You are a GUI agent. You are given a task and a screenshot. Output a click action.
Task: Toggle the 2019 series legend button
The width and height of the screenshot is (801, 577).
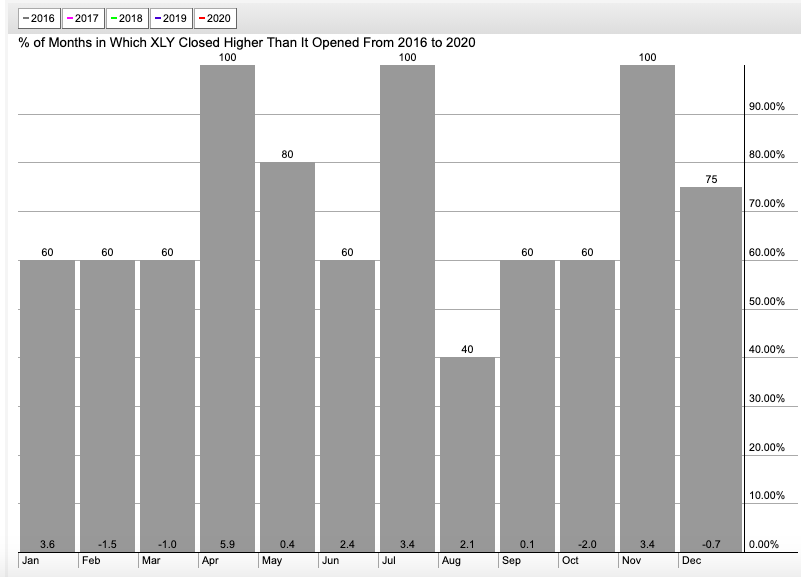coord(171,18)
